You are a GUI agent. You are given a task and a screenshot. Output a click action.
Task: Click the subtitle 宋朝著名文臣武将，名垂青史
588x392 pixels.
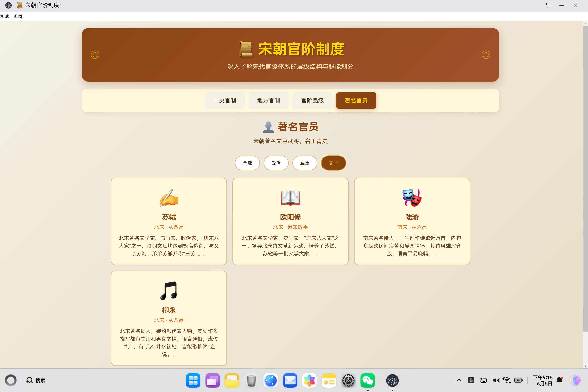pyautogui.click(x=290, y=141)
